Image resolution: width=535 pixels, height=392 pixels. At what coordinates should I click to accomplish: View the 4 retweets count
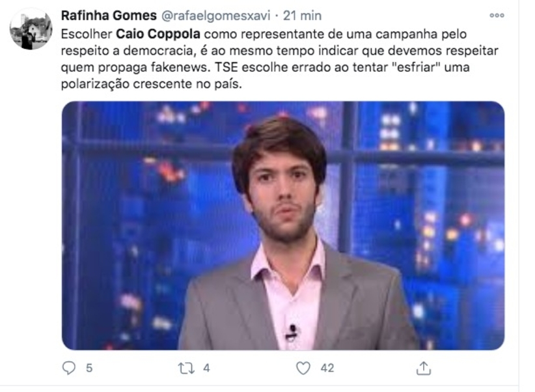click(206, 368)
